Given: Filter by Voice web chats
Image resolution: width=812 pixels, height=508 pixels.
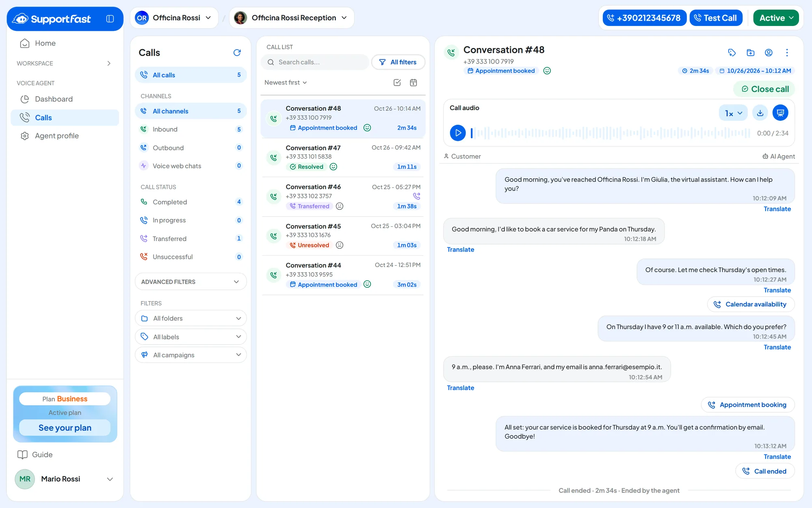Looking at the screenshot, I should tap(190, 166).
